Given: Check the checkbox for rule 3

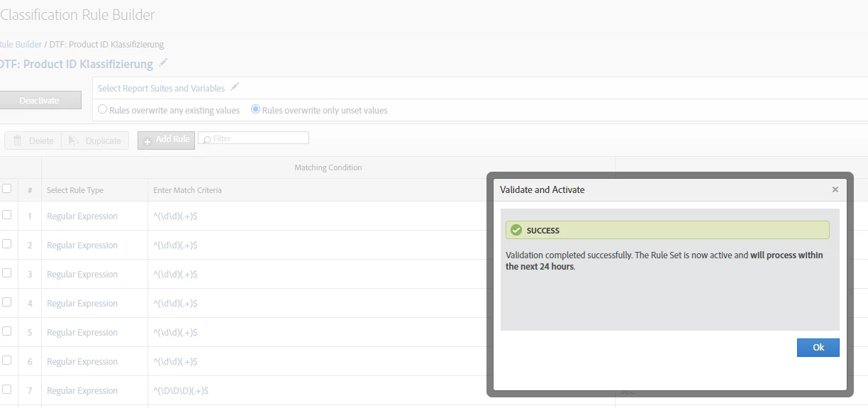Looking at the screenshot, I should 6,272.
